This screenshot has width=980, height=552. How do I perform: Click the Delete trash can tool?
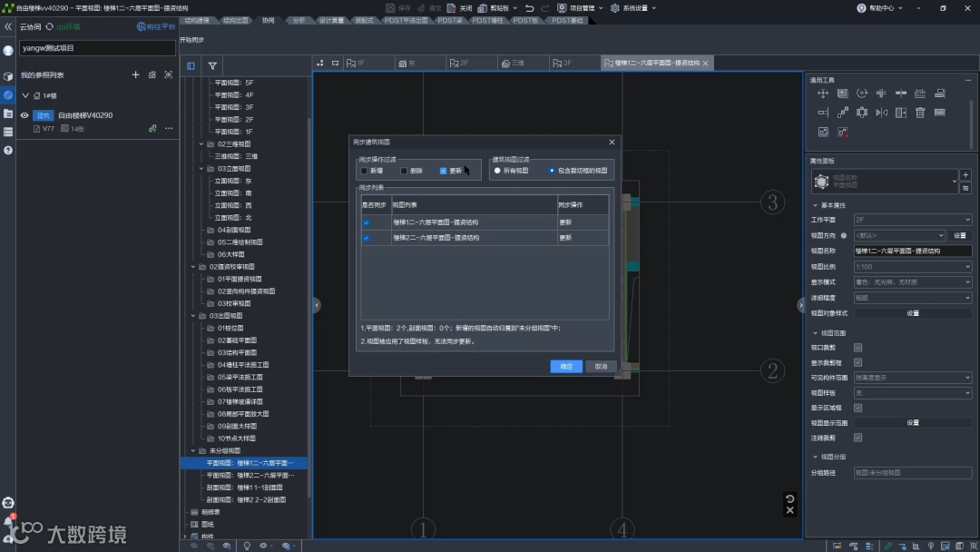click(x=920, y=113)
